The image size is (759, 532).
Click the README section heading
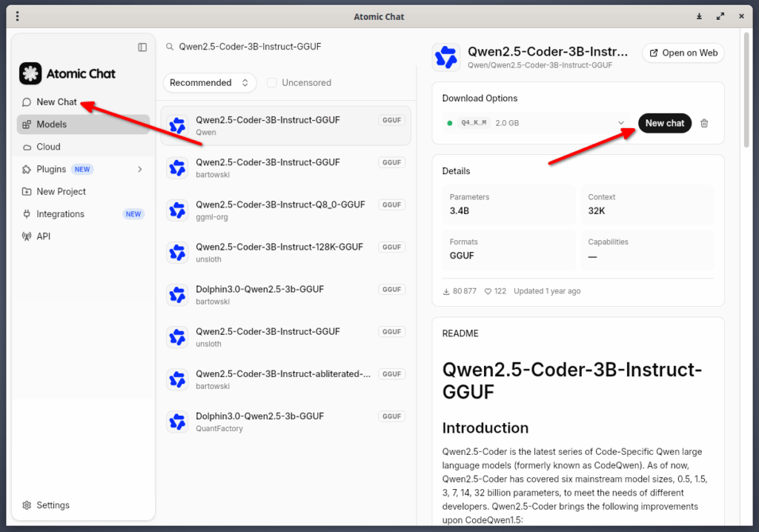tap(460, 333)
